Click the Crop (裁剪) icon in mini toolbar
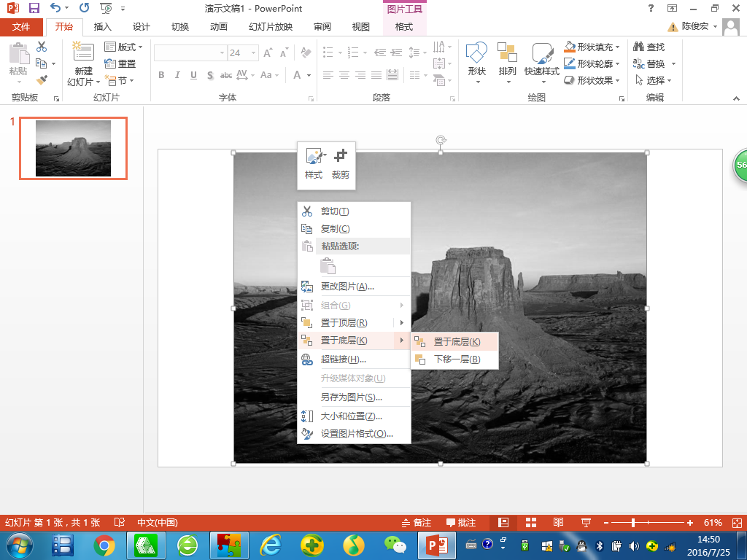This screenshot has height=560, width=747. click(341, 156)
